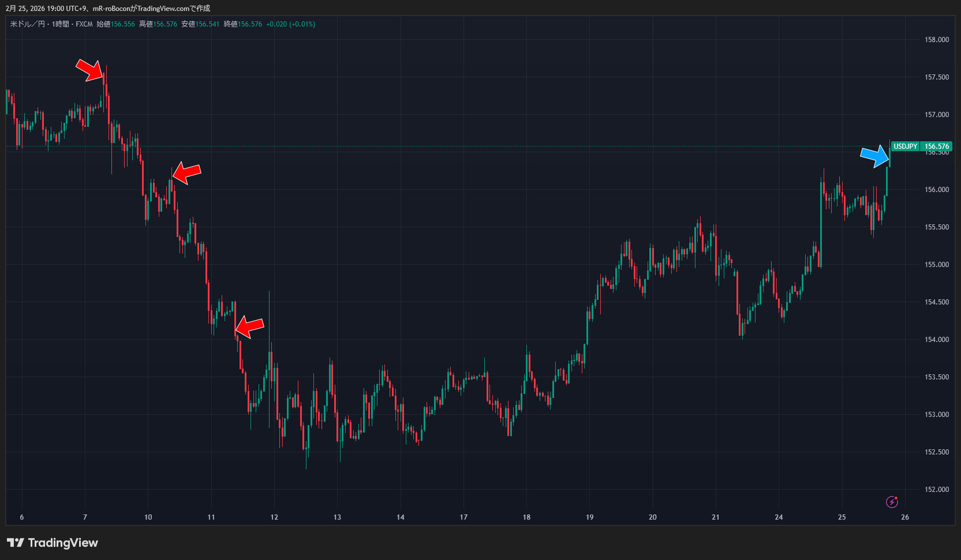Screen dimensions: 961x560
Task: Click the 152.000 price axis label
Action: [936, 490]
